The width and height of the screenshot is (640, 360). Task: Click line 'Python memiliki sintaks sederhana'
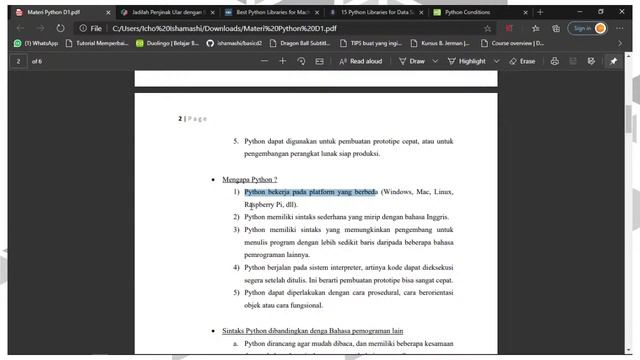pyautogui.click(x=347, y=217)
